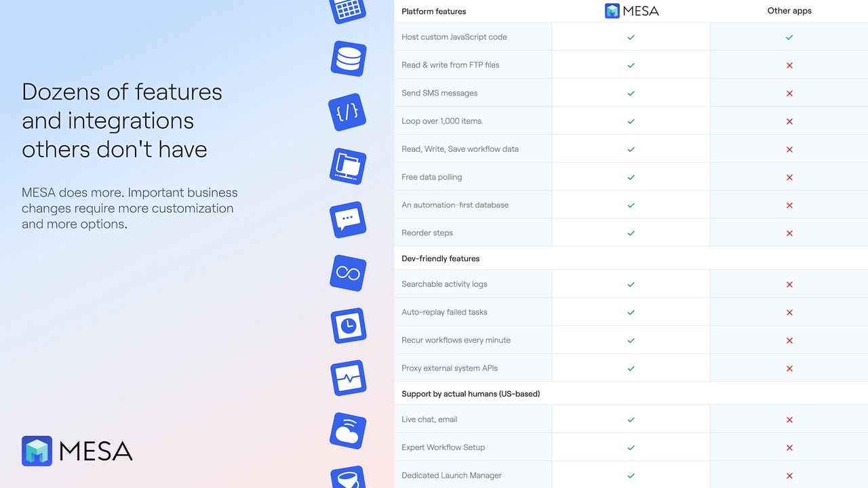The height and width of the screenshot is (488, 868).
Task: Click the infinity loop integration icon
Action: coord(348,273)
